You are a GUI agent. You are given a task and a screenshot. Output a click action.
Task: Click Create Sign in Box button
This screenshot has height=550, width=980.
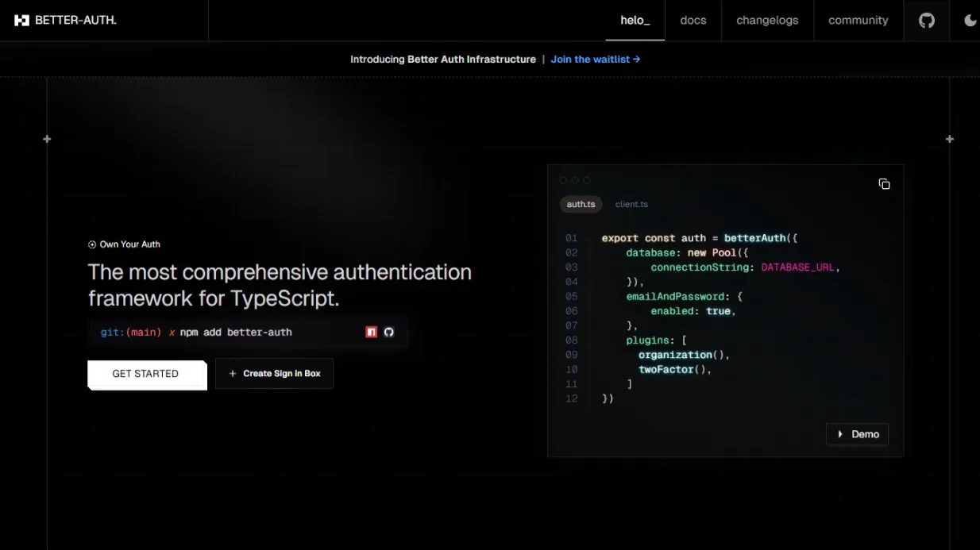pyautogui.click(x=274, y=374)
